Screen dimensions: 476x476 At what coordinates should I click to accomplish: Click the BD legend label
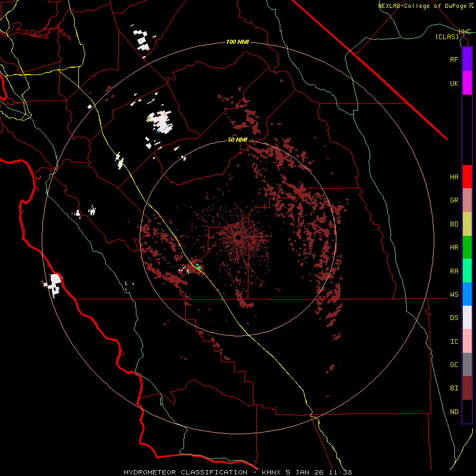coord(454,224)
